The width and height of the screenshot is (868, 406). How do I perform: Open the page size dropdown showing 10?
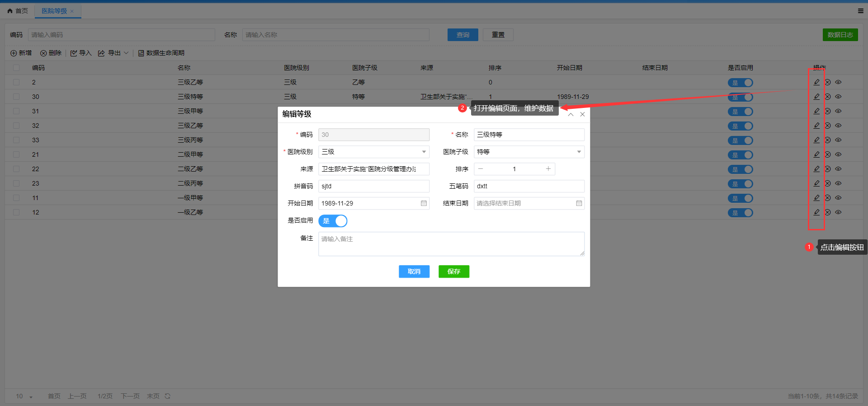tap(24, 397)
